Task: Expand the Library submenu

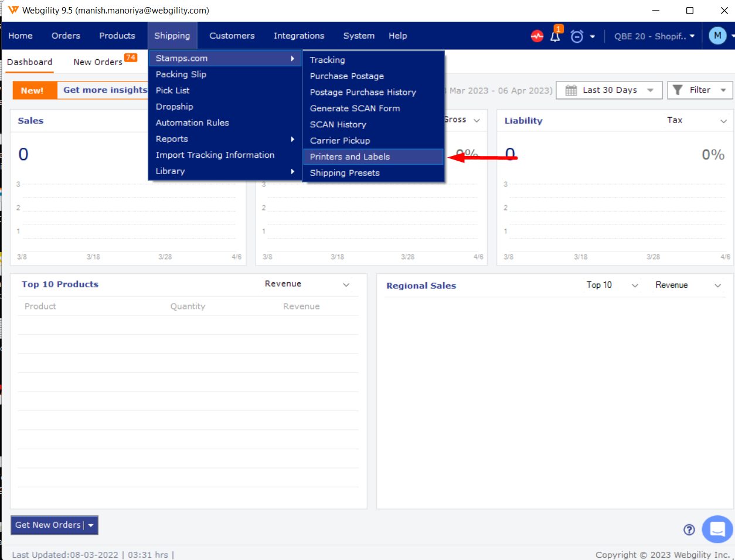Action: pyautogui.click(x=225, y=171)
